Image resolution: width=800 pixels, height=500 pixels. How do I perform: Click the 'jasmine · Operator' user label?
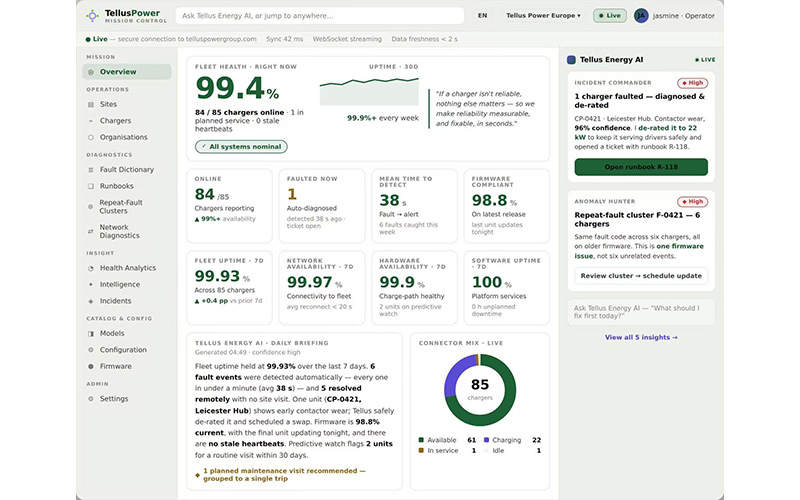(x=684, y=16)
